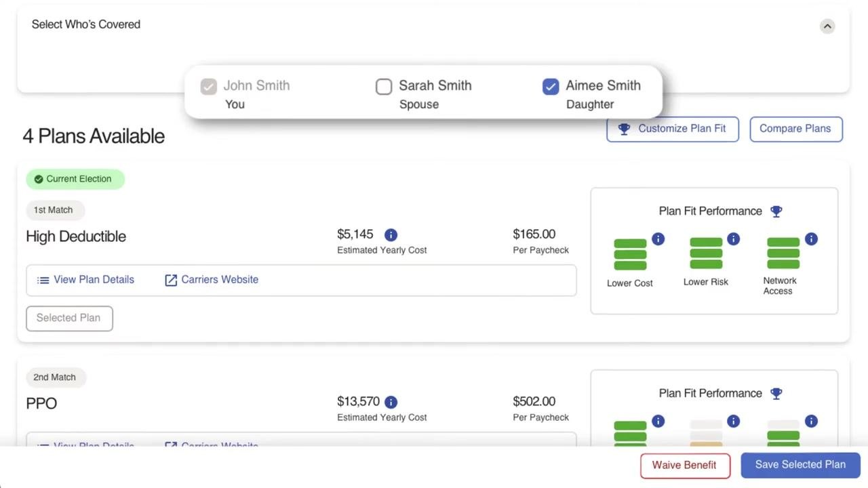
Task: Click the Waive Benefit button
Action: [685, 466]
